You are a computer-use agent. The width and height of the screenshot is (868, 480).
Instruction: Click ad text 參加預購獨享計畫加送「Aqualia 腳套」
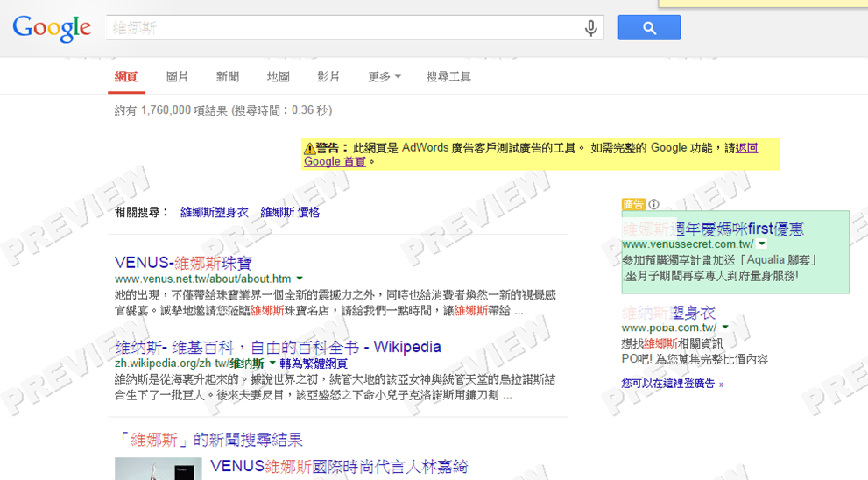tap(720, 260)
